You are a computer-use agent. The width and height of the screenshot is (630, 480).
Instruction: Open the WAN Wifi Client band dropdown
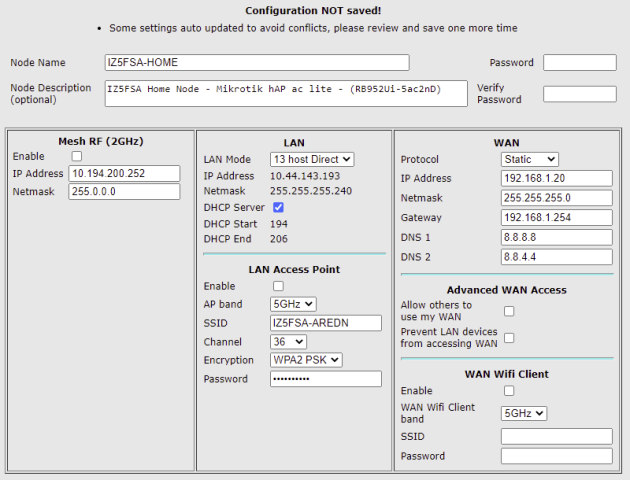click(524, 413)
